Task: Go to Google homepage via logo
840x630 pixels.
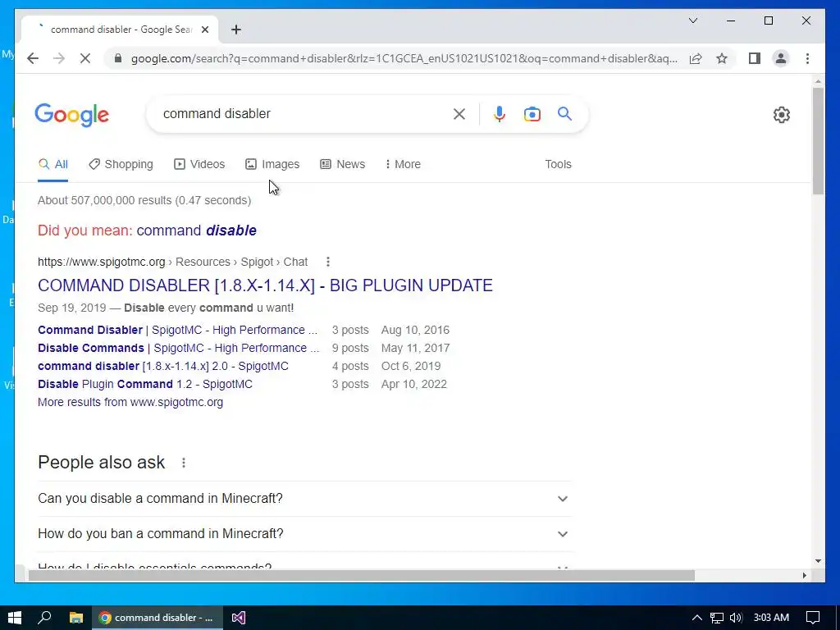Action: pyautogui.click(x=72, y=115)
